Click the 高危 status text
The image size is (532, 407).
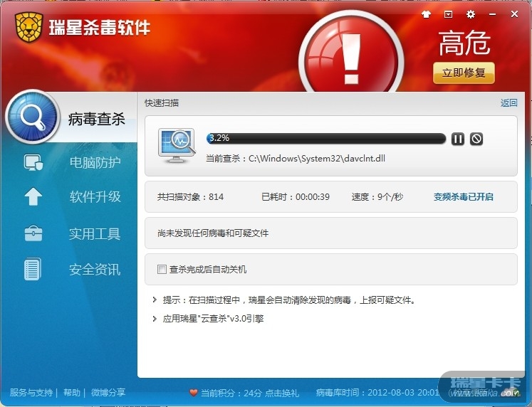464,43
